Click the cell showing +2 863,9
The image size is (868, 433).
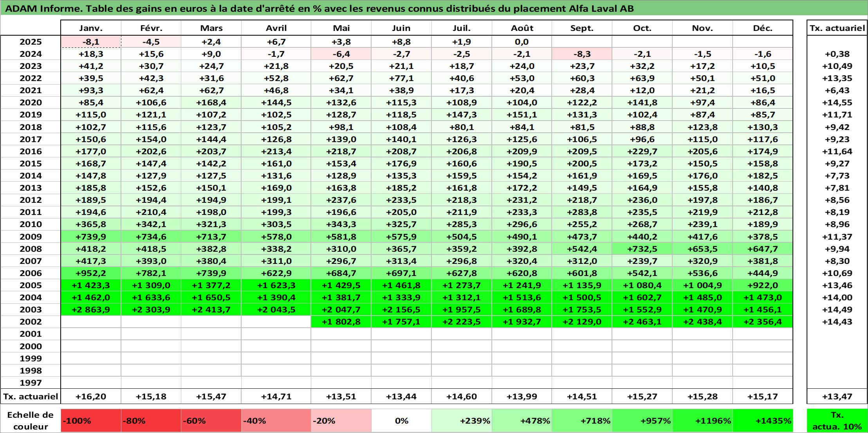[x=91, y=310]
